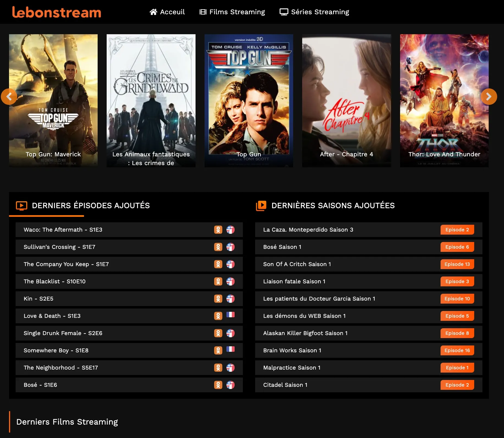Click US flag icon for Kin S2E5
504x438 pixels.
point(231,299)
